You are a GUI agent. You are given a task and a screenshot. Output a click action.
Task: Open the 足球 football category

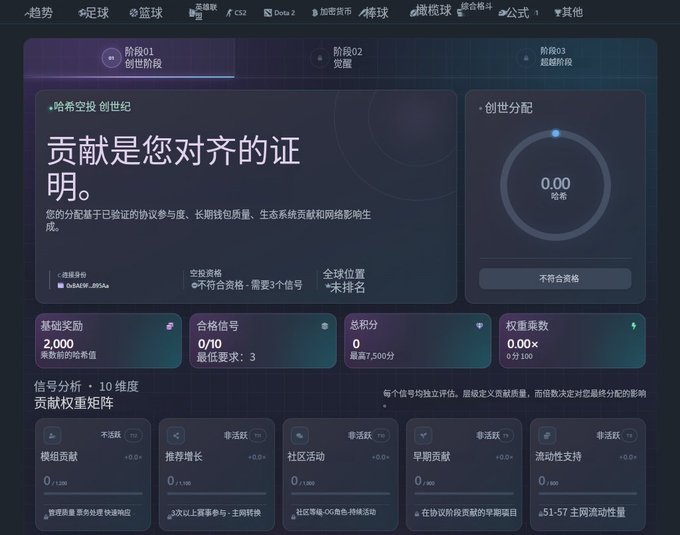[x=94, y=13]
